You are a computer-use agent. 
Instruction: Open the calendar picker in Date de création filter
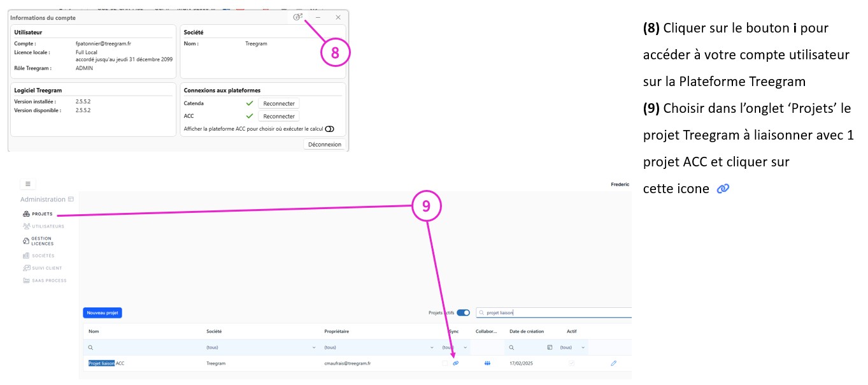click(x=550, y=347)
